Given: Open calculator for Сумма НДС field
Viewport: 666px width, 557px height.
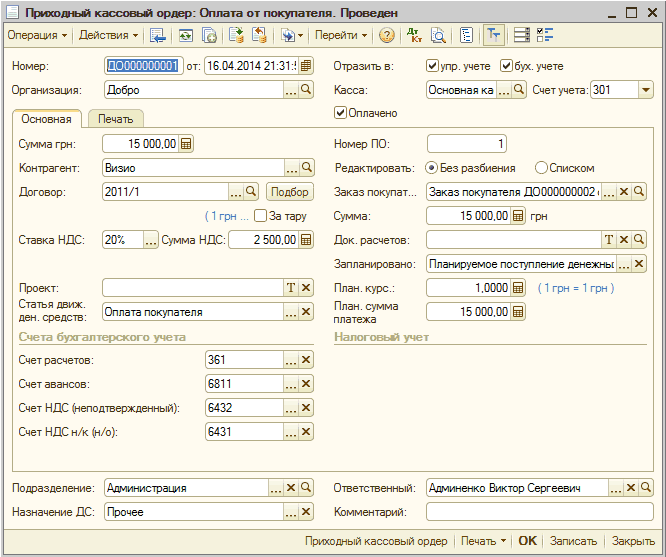Looking at the screenshot, I should 306,240.
